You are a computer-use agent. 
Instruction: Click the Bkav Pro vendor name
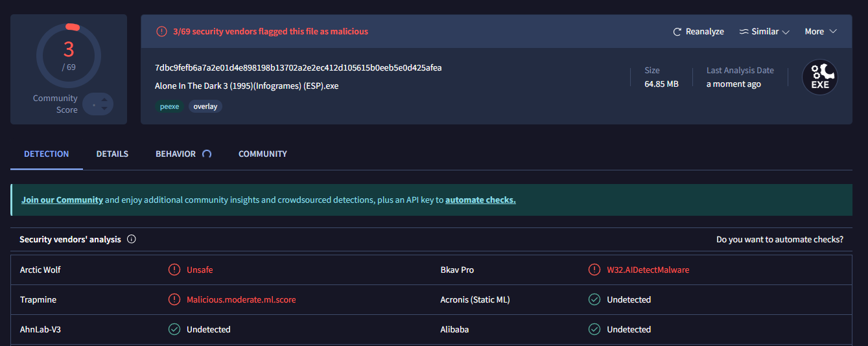click(457, 270)
